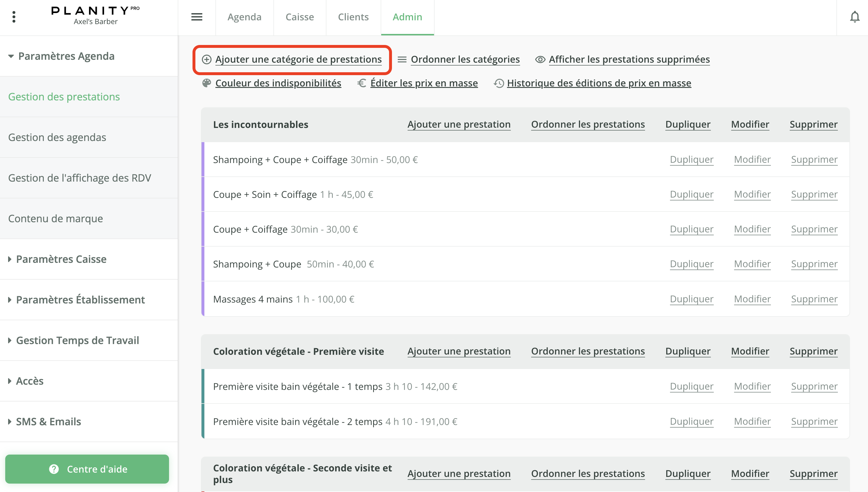Viewport: 868px width, 492px height.
Task: Click the euro icon for mass price editing
Action: click(x=362, y=83)
